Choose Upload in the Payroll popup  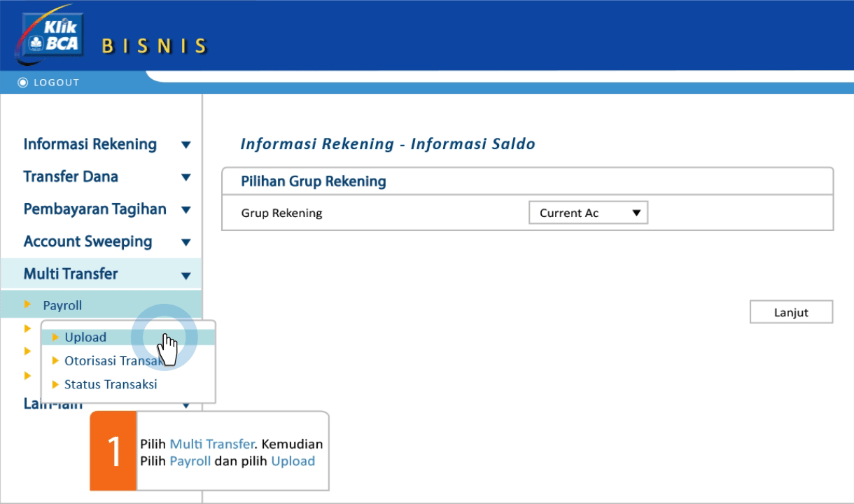128,337
